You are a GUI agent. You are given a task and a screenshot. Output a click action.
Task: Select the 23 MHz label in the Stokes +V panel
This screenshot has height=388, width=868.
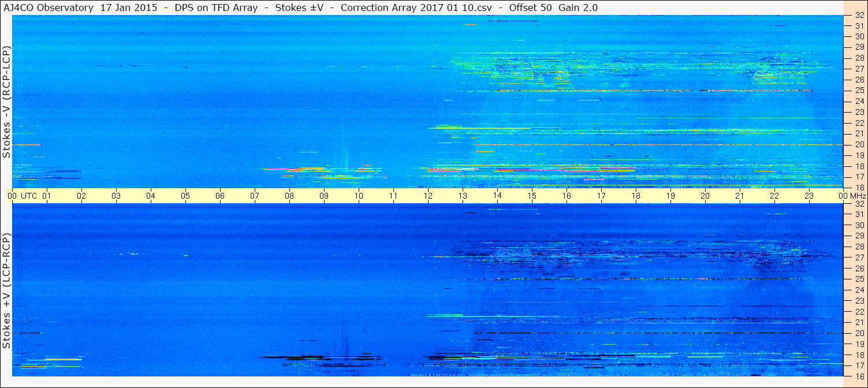[859, 301]
